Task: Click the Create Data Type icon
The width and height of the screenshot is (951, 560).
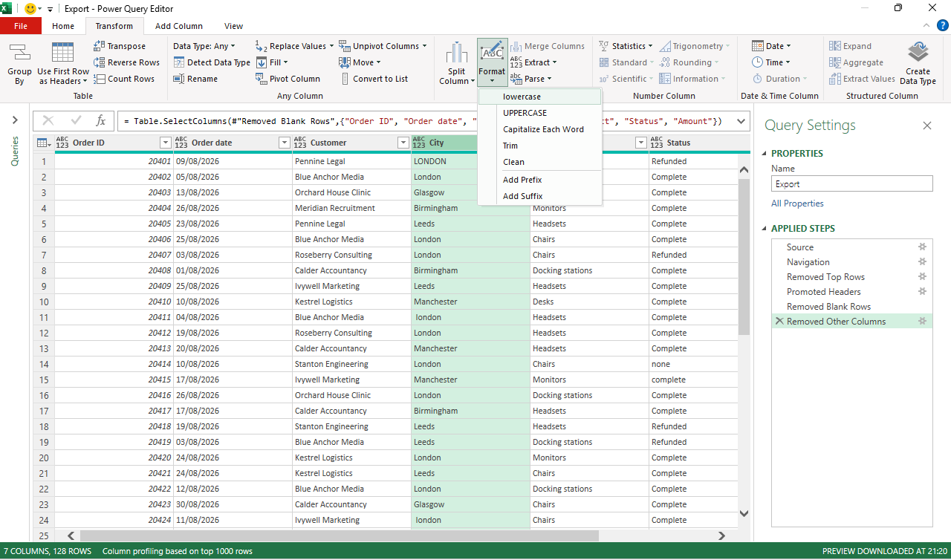Action: click(x=918, y=52)
